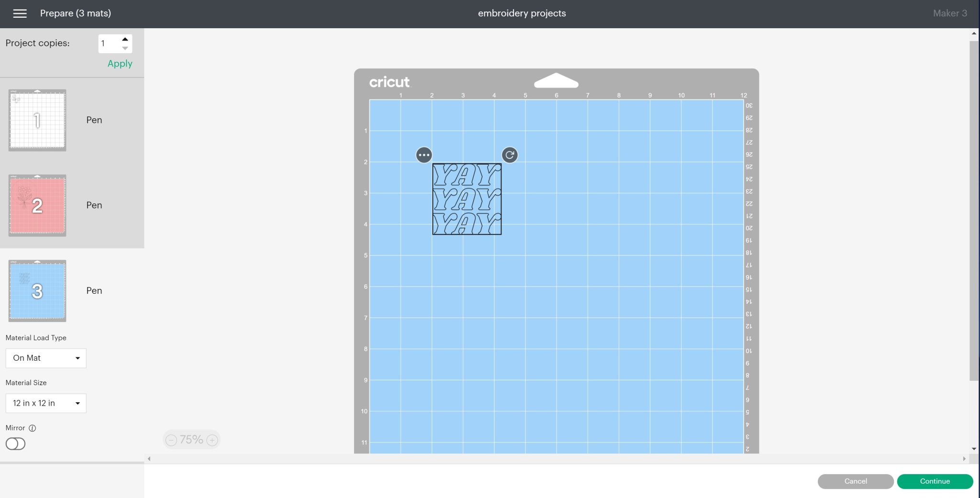
Task: Click the Material Load Type label
Action: (36, 338)
